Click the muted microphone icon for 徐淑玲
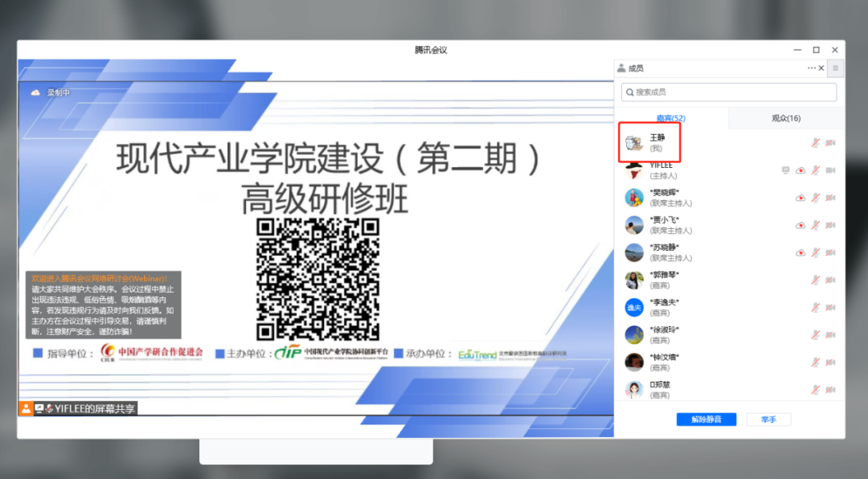Screen dimensions: 868x479 click(x=816, y=334)
